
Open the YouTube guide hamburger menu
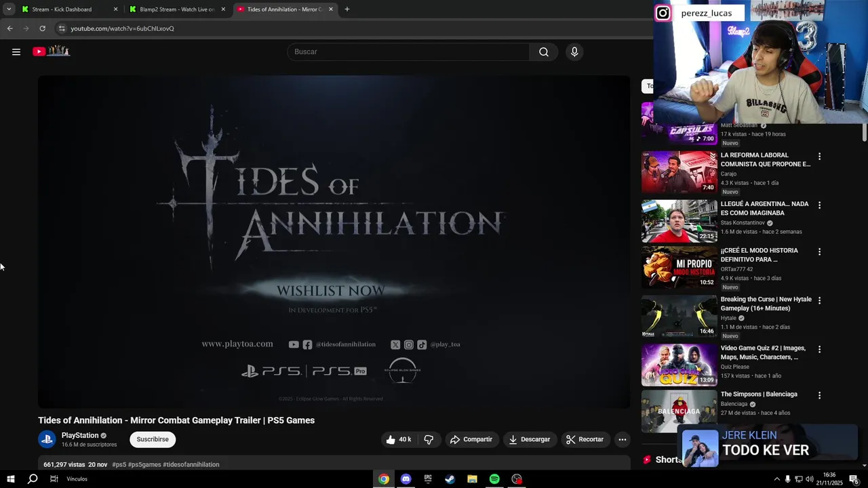coord(16,52)
